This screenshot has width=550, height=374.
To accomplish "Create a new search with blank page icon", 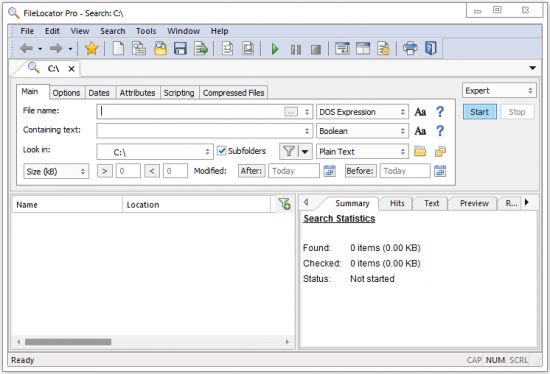I will point(118,48).
